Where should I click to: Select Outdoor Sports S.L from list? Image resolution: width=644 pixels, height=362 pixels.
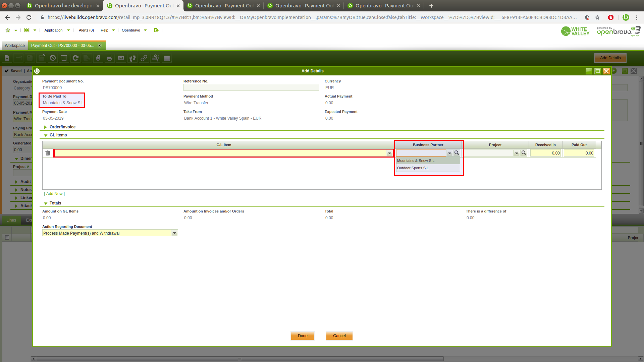tap(413, 168)
